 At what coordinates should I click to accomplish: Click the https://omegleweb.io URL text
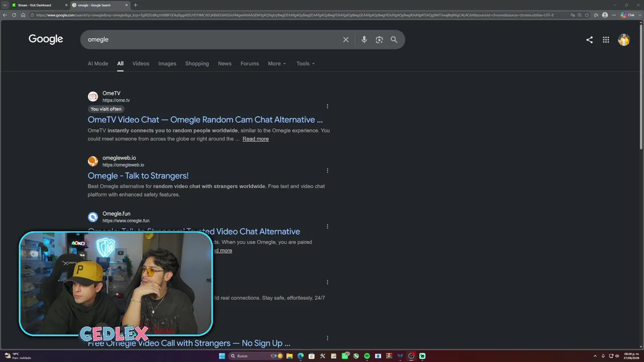point(123,165)
